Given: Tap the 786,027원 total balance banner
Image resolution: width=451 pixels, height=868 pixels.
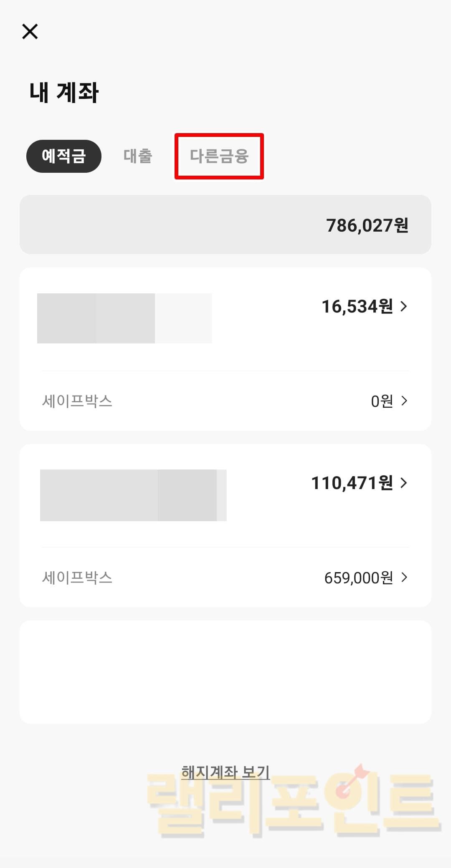Looking at the screenshot, I should point(225,225).
